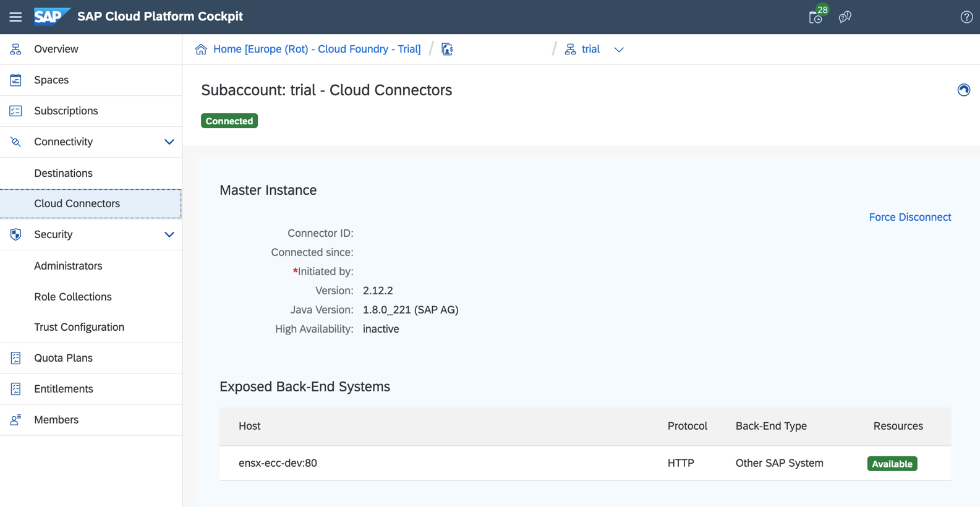Click the Exposed Back-End Systems heading
The height and width of the screenshot is (507, 980).
[305, 387]
